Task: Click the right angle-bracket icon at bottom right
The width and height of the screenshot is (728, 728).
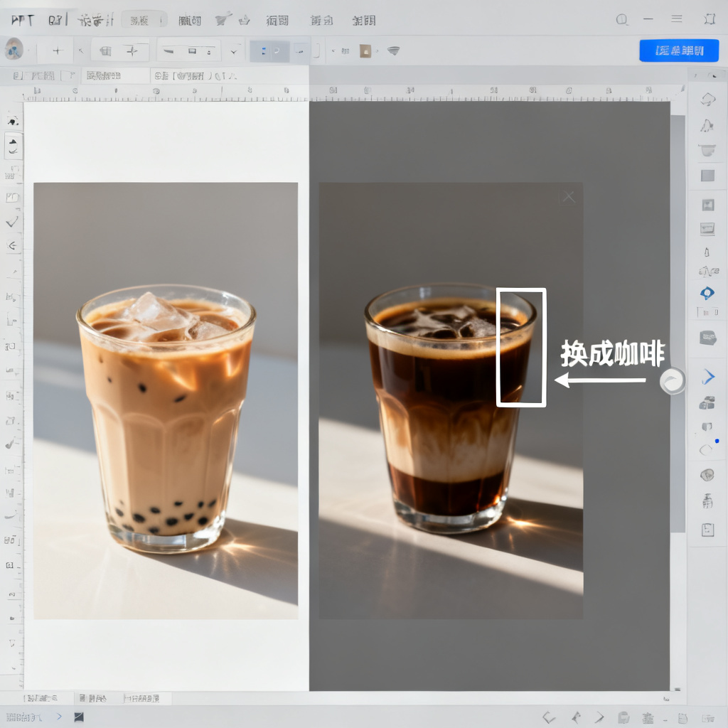Action: click(x=599, y=717)
